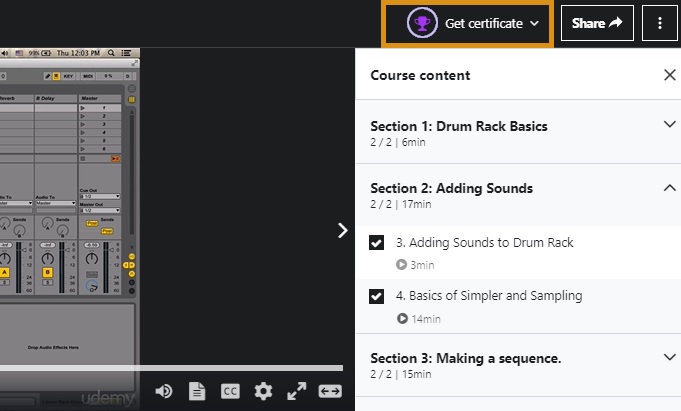Toggle expanded theater view icon
The width and height of the screenshot is (681, 411).
tap(330, 391)
